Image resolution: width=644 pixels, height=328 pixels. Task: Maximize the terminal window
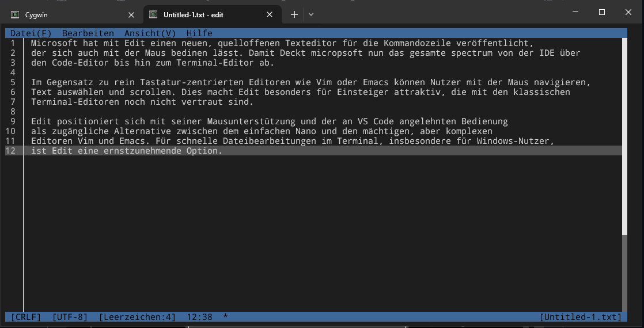pyautogui.click(x=601, y=12)
